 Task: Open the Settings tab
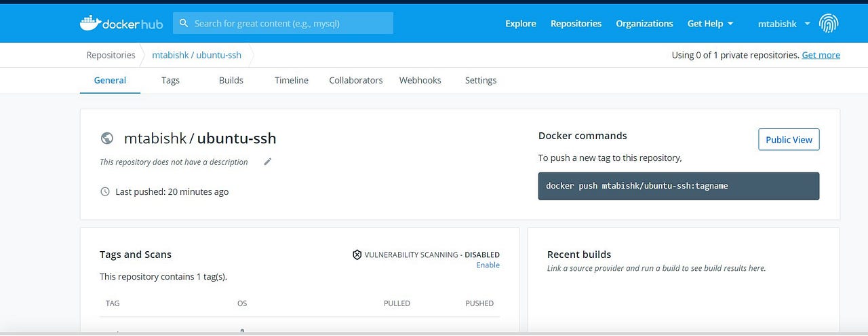(481, 80)
